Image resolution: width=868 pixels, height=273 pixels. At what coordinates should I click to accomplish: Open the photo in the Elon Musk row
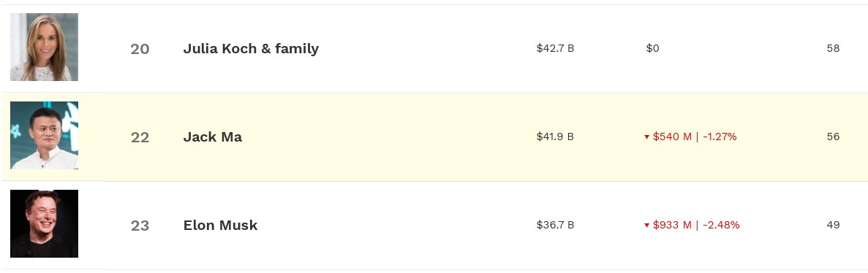coord(45,224)
